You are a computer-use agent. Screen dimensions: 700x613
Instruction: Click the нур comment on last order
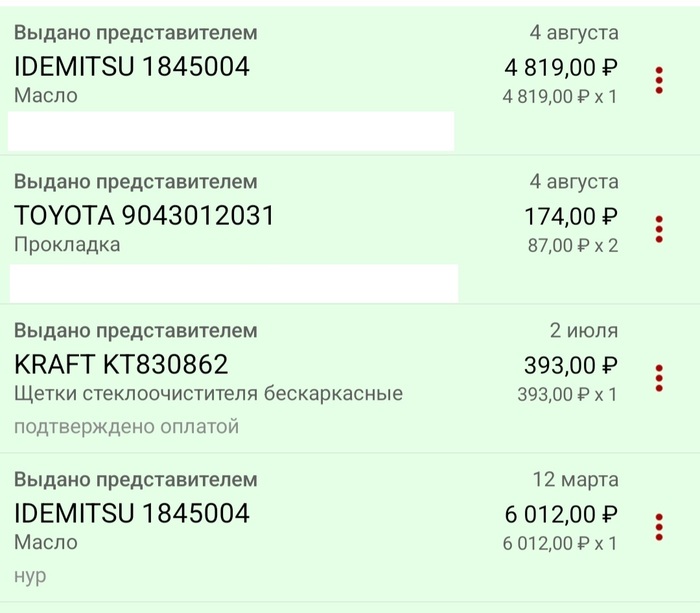pos(30,576)
